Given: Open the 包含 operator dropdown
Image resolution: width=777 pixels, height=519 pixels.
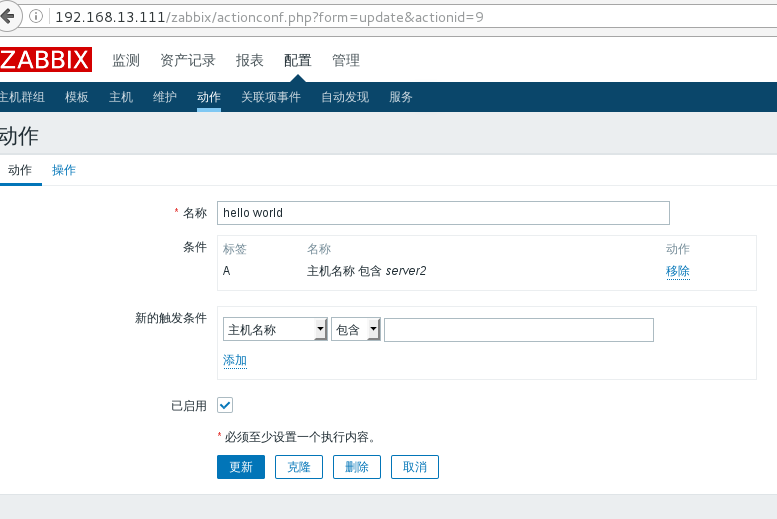Looking at the screenshot, I should 356,330.
